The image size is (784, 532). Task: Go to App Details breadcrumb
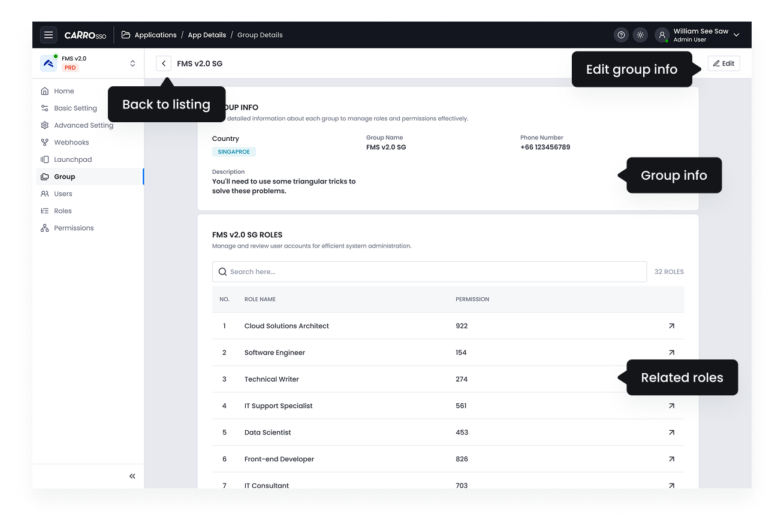tap(207, 35)
